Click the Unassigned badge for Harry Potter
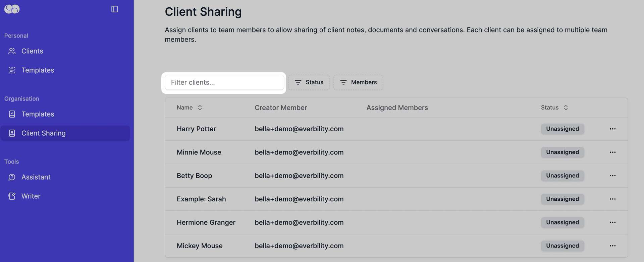This screenshot has height=262, width=644. [x=562, y=129]
